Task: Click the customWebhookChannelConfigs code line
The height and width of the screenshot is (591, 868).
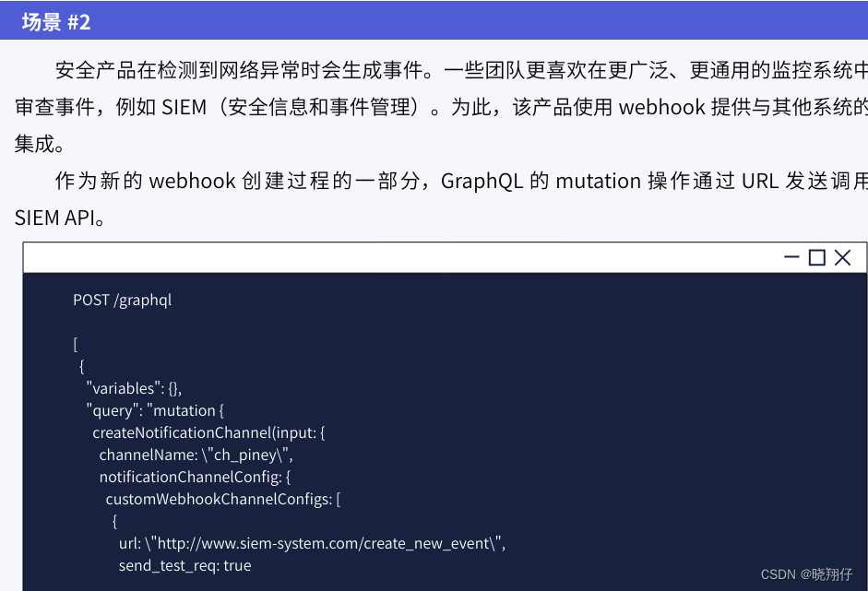Action: [223, 499]
